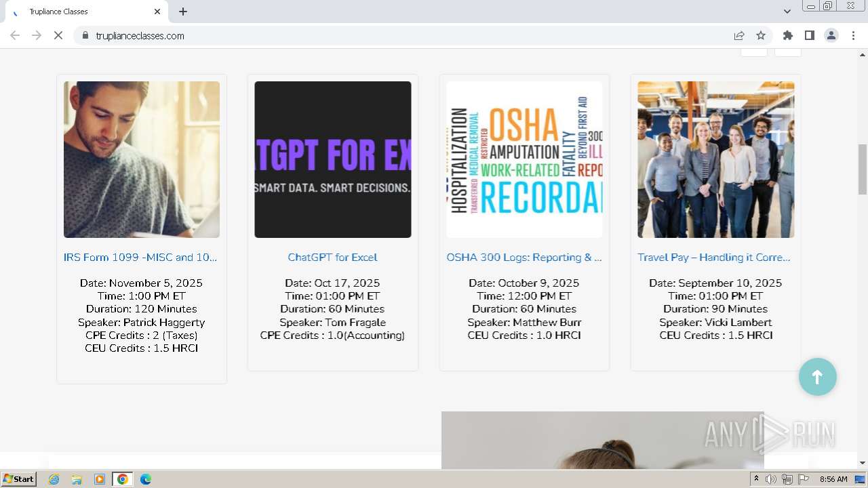The height and width of the screenshot is (488, 868).
Task: Click the carousel next button
Action: [788, 52]
